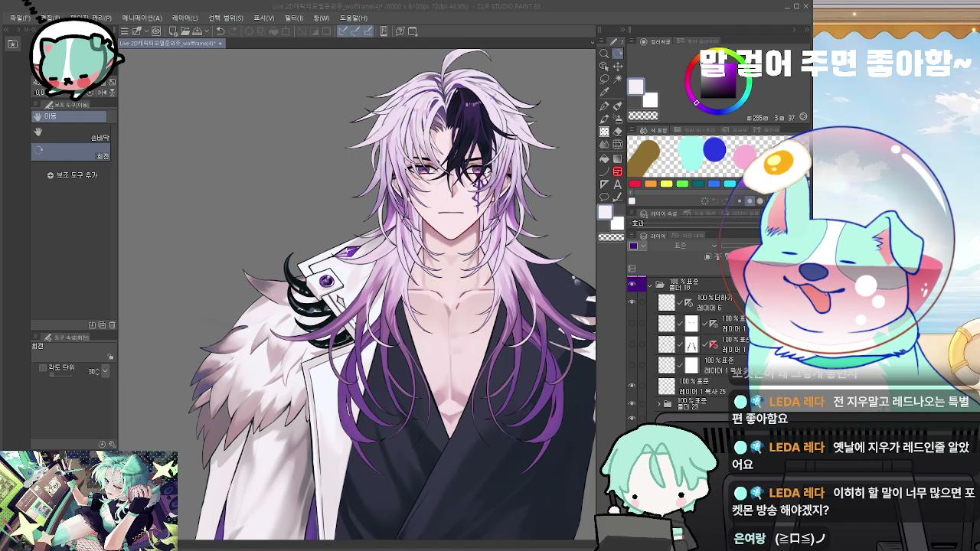The width and height of the screenshot is (980, 551).
Task: Select the Eraser tool
Action: [x=618, y=132]
